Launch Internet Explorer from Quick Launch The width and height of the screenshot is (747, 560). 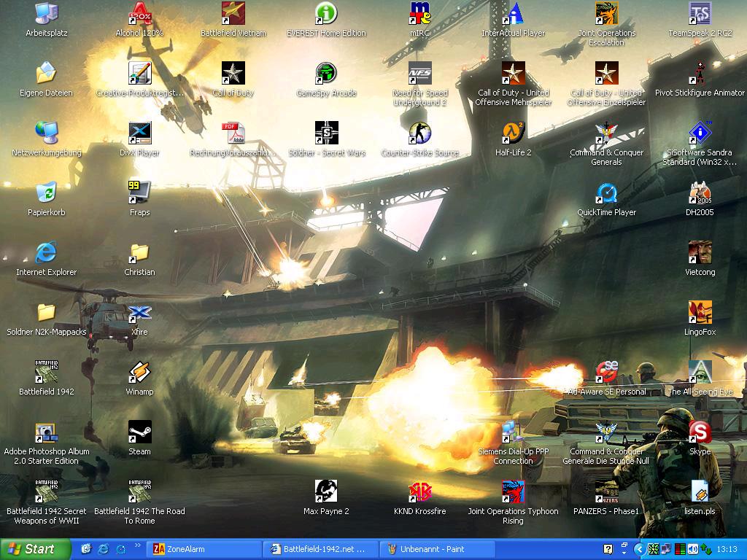[104, 549]
